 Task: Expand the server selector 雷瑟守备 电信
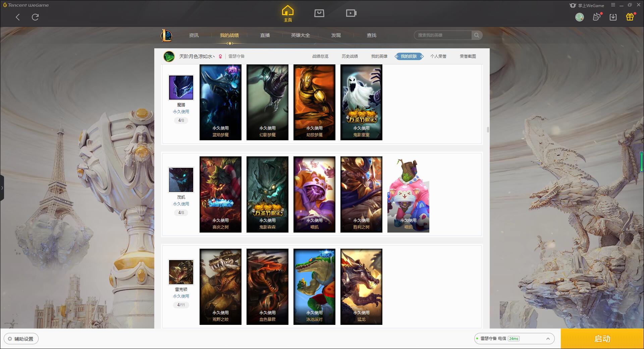(x=514, y=339)
